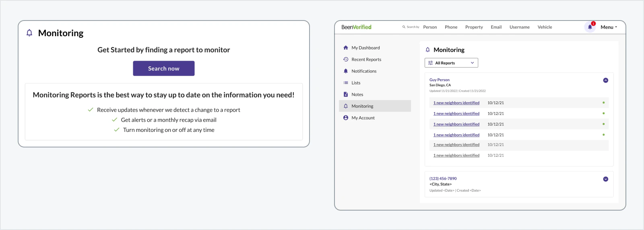The image size is (644, 230).
Task: Click the Get Started by finding a report heading
Action: [x=163, y=50]
